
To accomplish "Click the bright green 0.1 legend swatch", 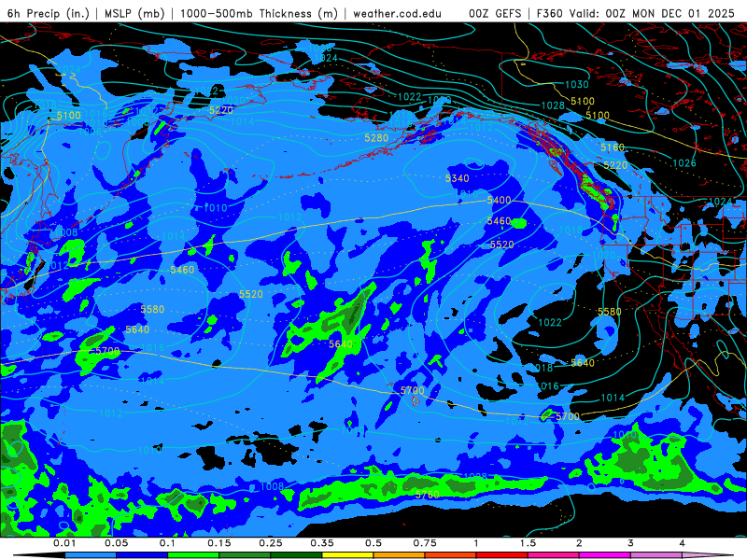I will [193, 555].
